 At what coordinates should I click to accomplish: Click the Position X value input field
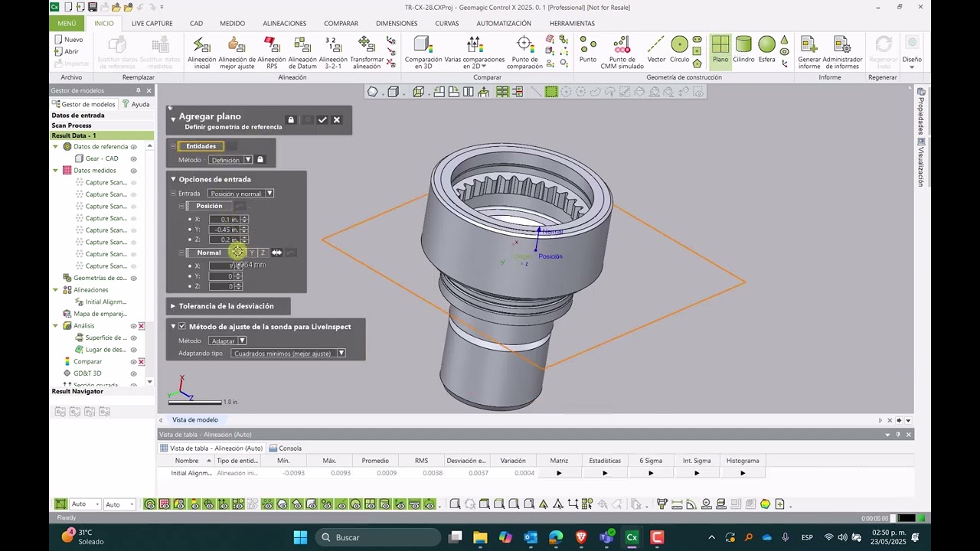pos(225,220)
